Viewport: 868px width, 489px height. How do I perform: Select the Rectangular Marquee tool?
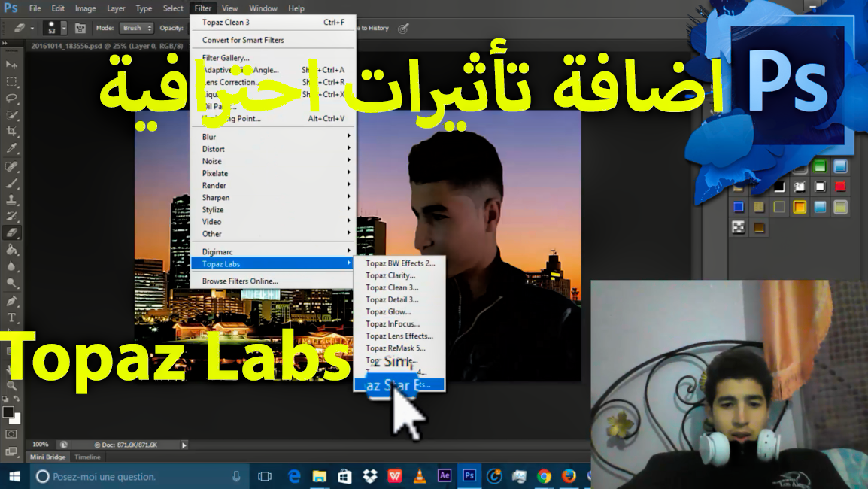click(x=11, y=82)
